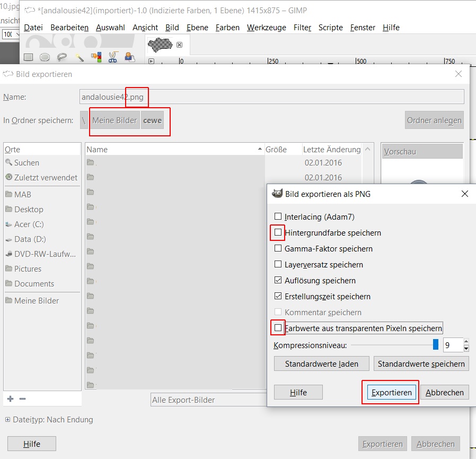Click the file Name input field
The width and height of the screenshot is (476, 459).
pyautogui.click(x=272, y=97)
